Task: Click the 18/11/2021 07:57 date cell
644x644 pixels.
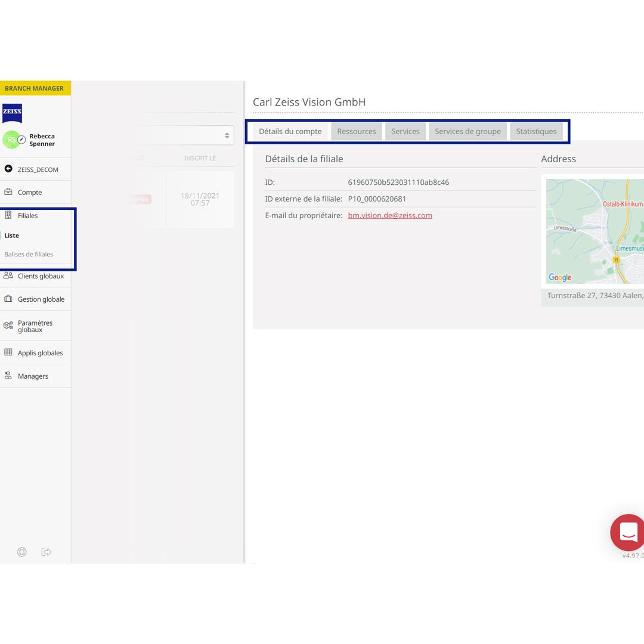Action: coord(200,199)
